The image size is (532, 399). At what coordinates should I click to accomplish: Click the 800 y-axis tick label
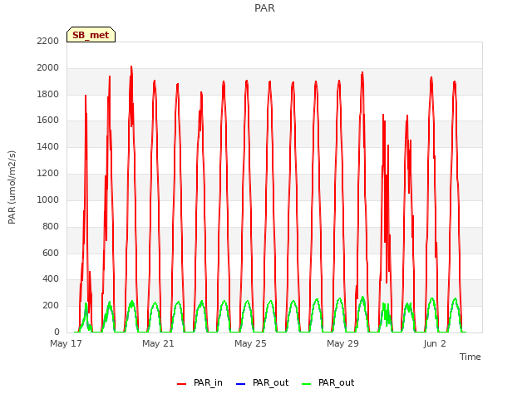[x=51, y=226]
